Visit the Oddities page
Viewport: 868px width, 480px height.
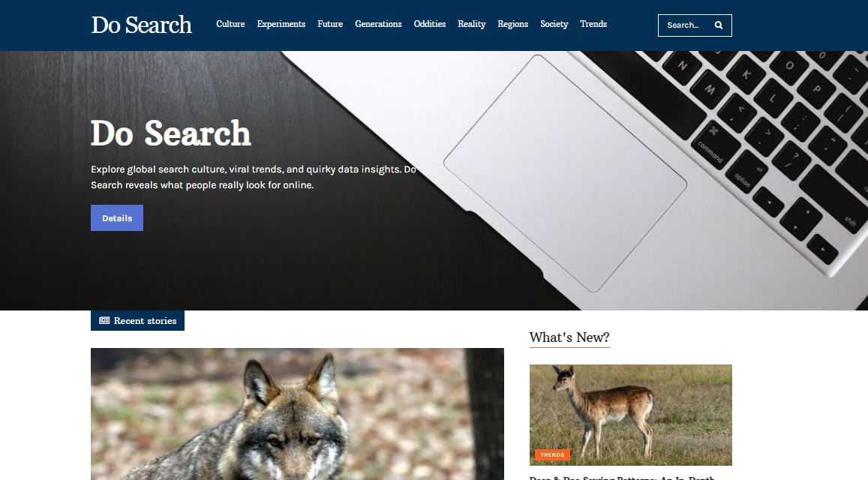click(x=430, y=24)
